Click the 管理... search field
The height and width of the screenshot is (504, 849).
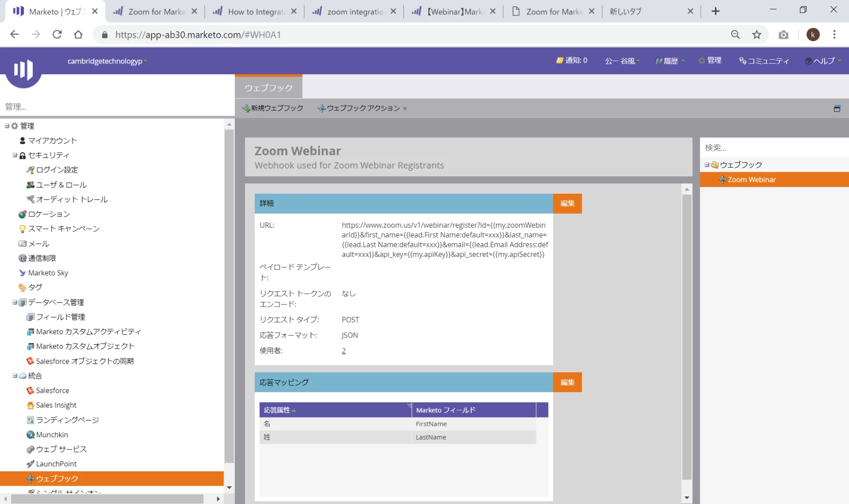(x=117, y=107)
